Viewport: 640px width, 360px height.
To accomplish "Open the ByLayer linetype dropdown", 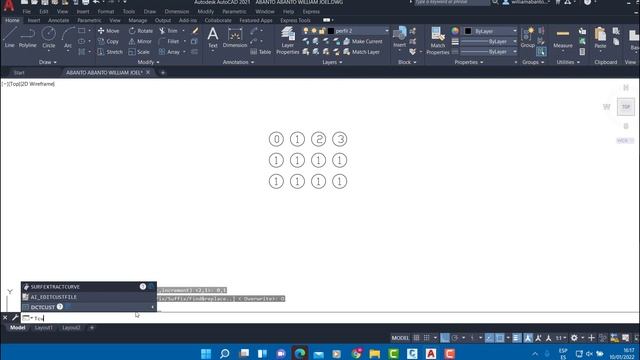I will [x=489, y=52].
